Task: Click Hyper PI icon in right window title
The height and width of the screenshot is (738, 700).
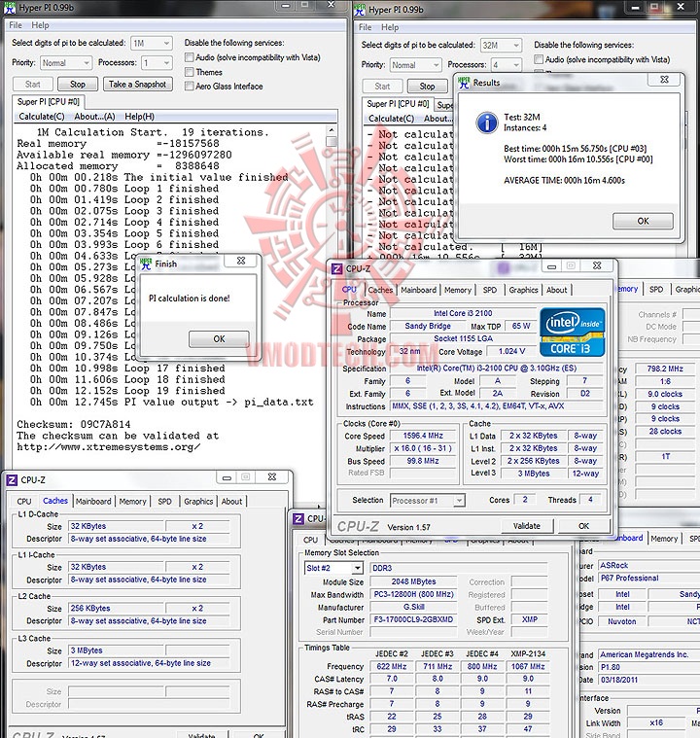Action: (360, 9)
